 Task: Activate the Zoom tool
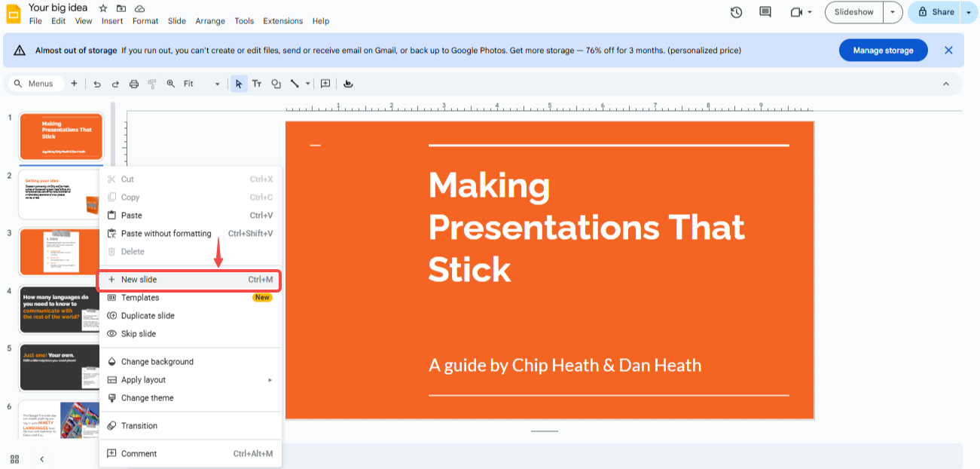click(170, 84)
